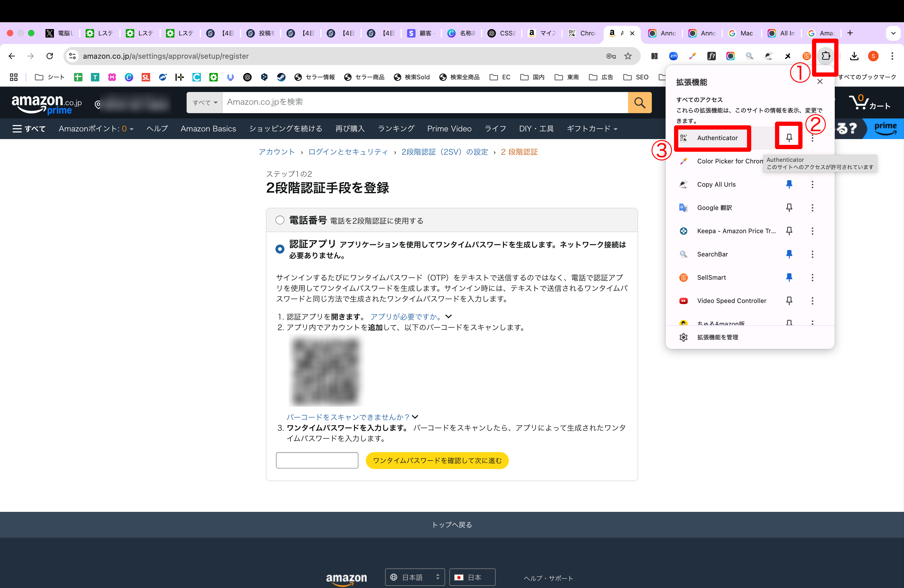Pin the Video Speed Controller extension
Viewport: 904px width, 588px height.
point(789,301)
